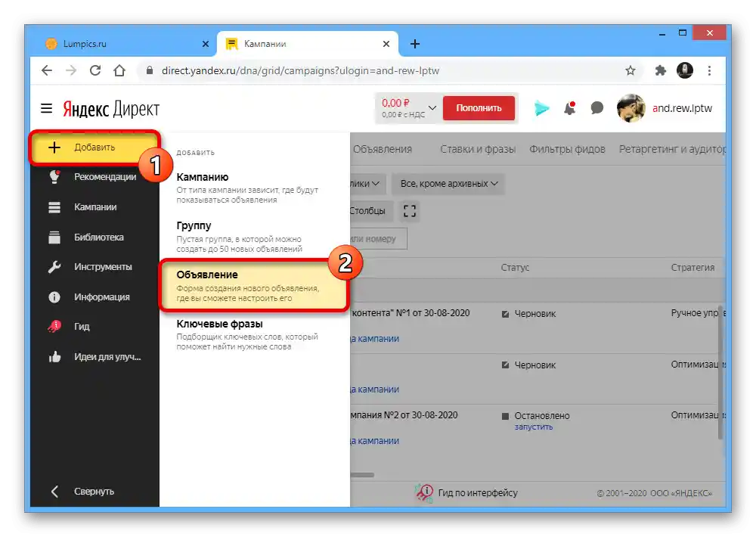
Task: Switch to the Объявления tab
Action: (383, 149)
